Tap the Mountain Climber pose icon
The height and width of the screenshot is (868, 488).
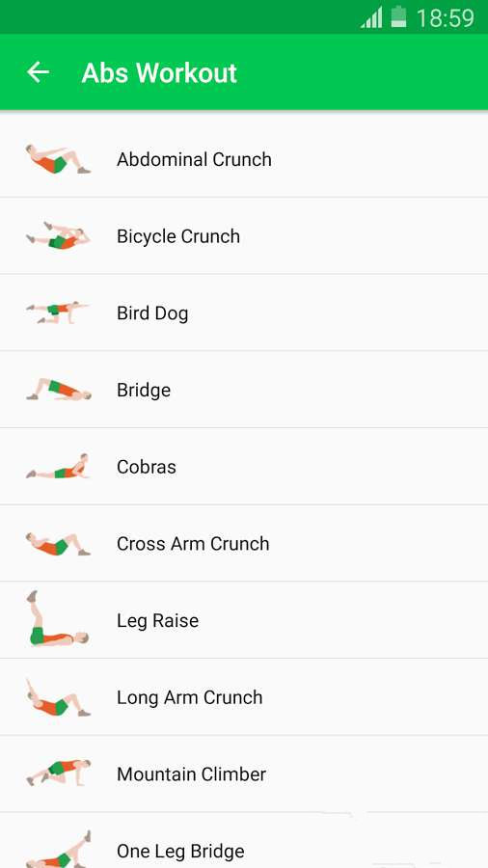[58, 773]
